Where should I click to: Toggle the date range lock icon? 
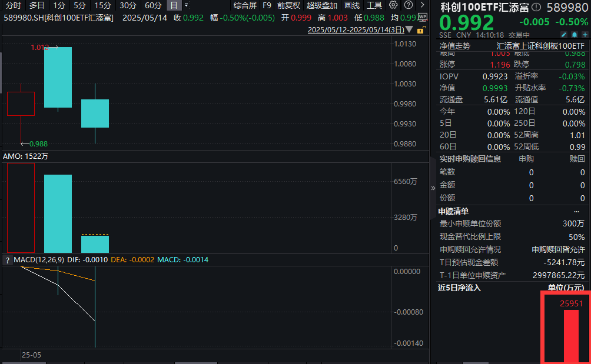(x=420, y=29)
